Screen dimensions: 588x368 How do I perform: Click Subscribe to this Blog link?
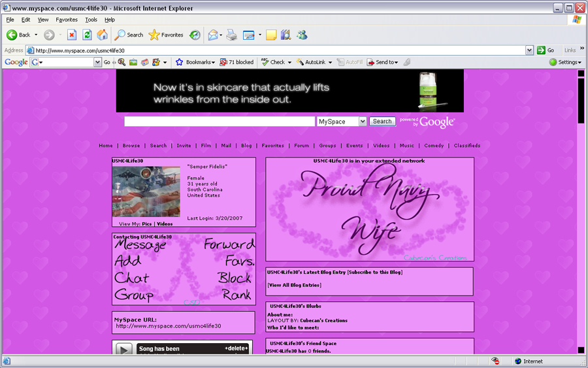coord(374,273)
